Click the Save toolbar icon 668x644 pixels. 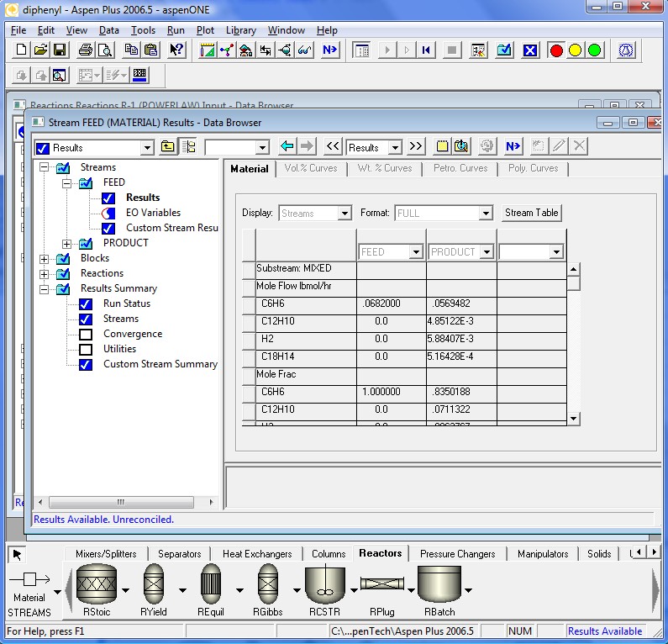click(60, 50)
